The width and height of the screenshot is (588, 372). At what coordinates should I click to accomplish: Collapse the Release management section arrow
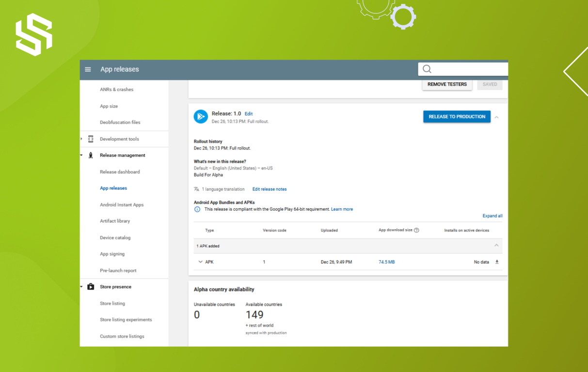click(x=81, y=155)
